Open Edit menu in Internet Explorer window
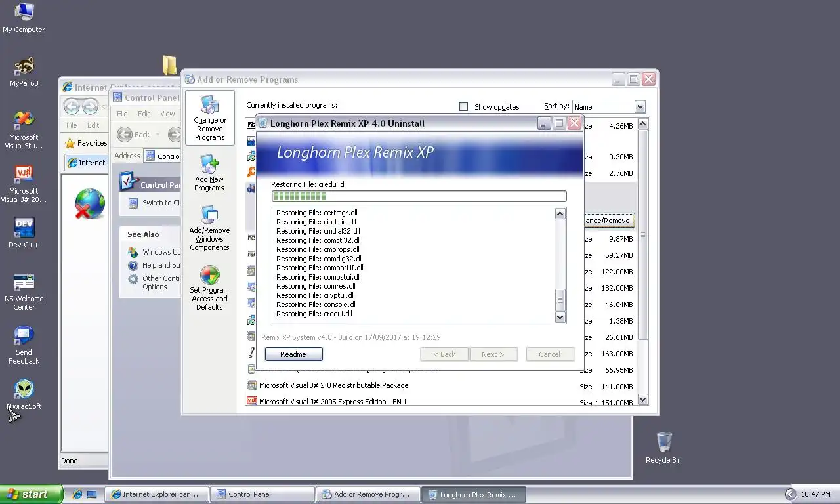The height and width of the screenshot is (504, 840). coord(93,125)
